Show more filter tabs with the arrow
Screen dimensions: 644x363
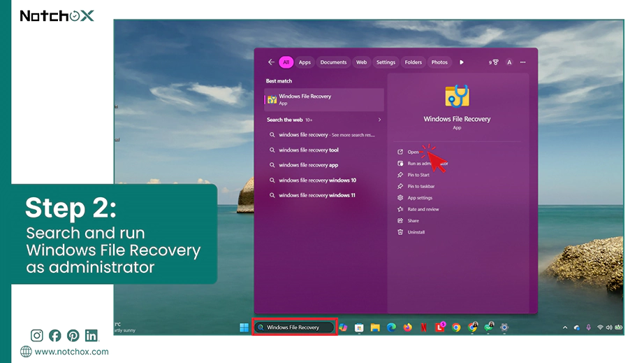click(x=462, y=62)
